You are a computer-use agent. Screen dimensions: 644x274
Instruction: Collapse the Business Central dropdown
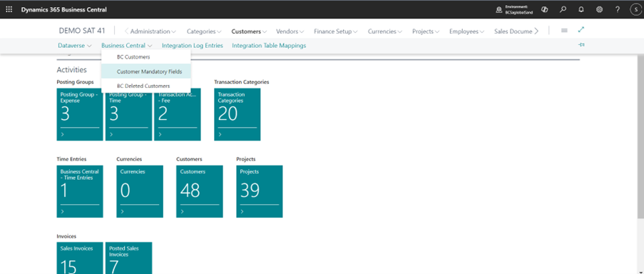[127, 46]
